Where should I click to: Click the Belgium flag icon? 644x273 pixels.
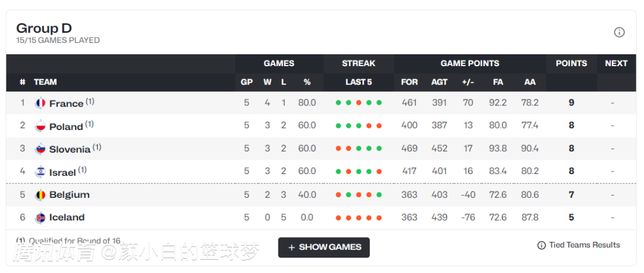[41, 195]
